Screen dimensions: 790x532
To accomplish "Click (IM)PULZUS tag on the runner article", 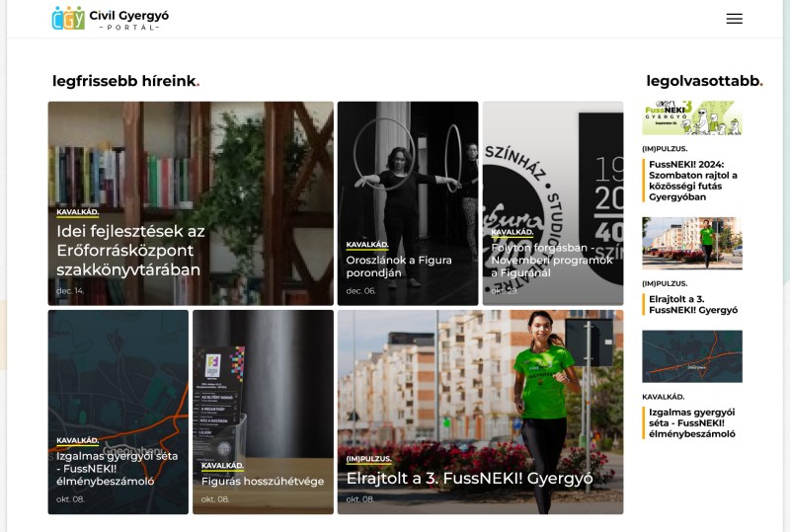I will (369, 459).
